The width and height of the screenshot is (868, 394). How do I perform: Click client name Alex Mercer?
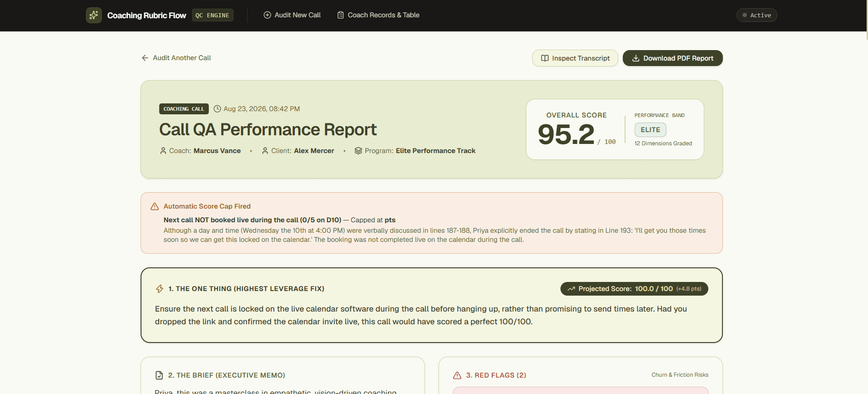click(314, 151)
